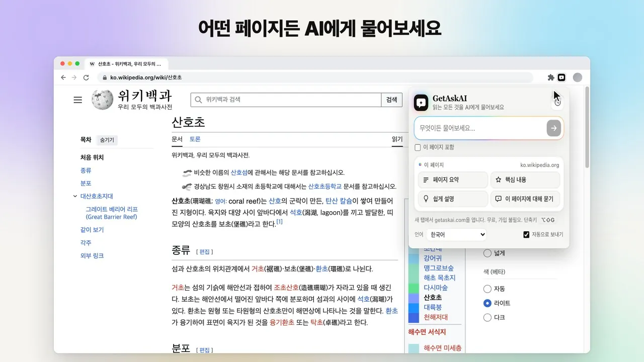644x362 pixels.
Task: Click the GetAskAI logo in popup
Action: tap(421, 103)
